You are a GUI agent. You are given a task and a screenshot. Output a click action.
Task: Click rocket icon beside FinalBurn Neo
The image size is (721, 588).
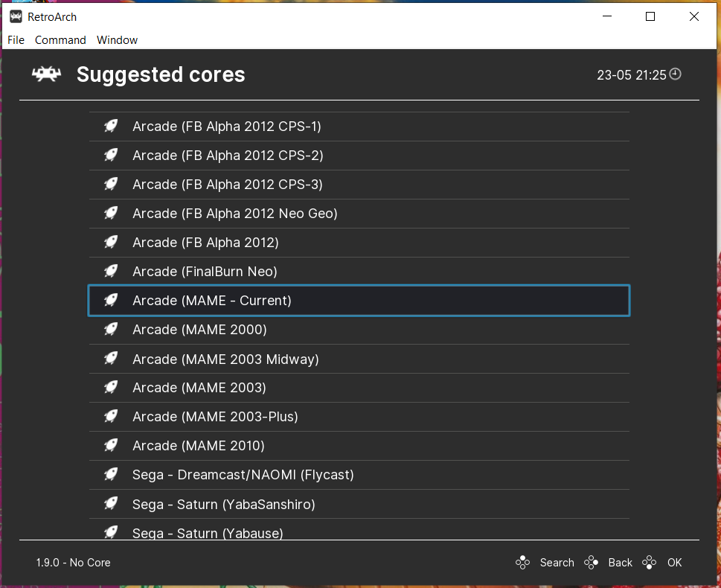click(x=111, y=271)
